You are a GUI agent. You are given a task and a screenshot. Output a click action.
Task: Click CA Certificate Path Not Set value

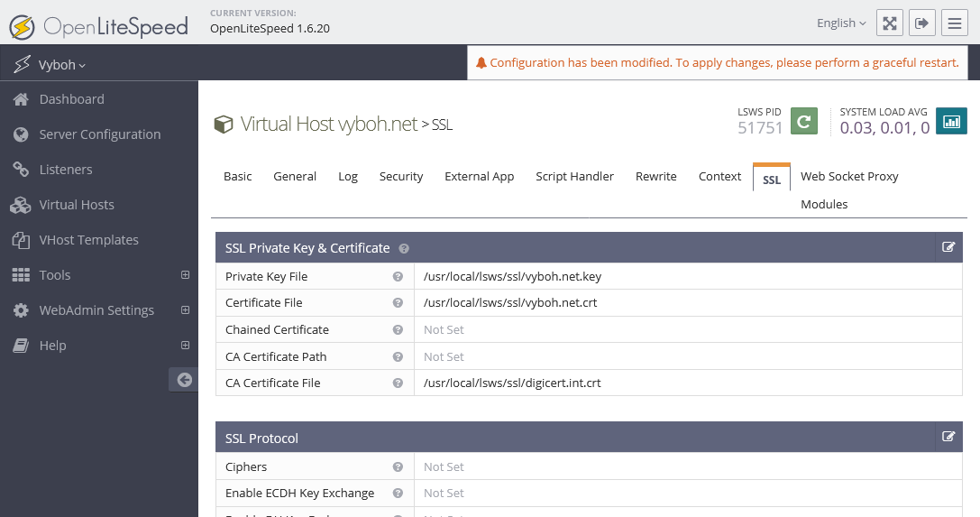pos(444,357)
